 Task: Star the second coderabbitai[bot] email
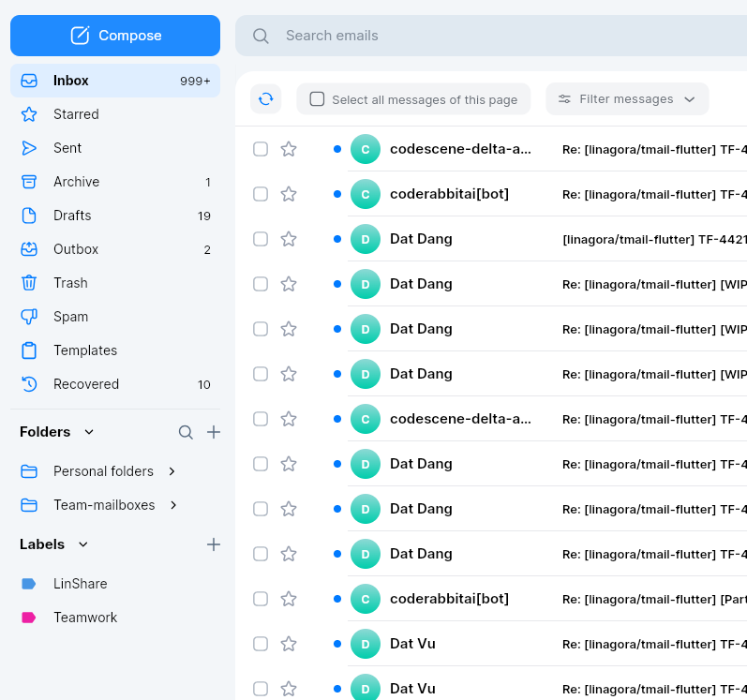click(x=289, y=599)
